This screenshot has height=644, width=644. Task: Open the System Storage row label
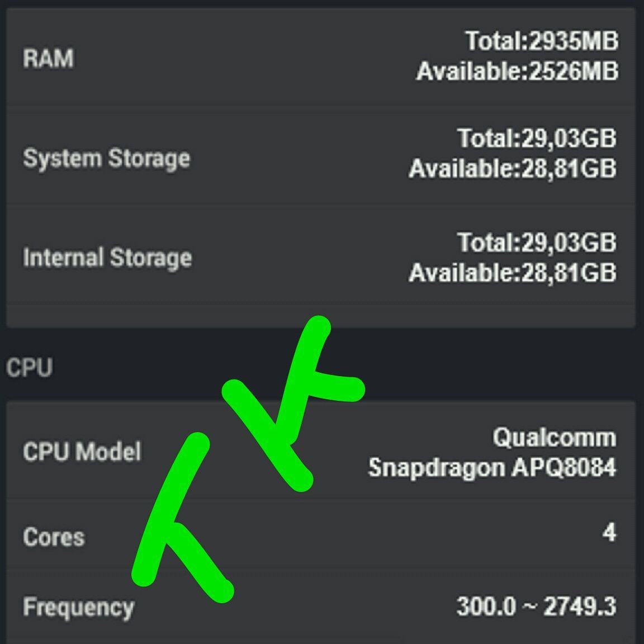106,158
